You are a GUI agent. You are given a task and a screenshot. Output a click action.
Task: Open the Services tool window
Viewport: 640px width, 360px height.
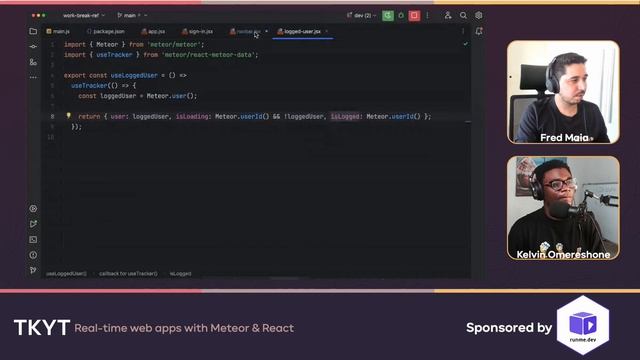[x=33, y=209]
